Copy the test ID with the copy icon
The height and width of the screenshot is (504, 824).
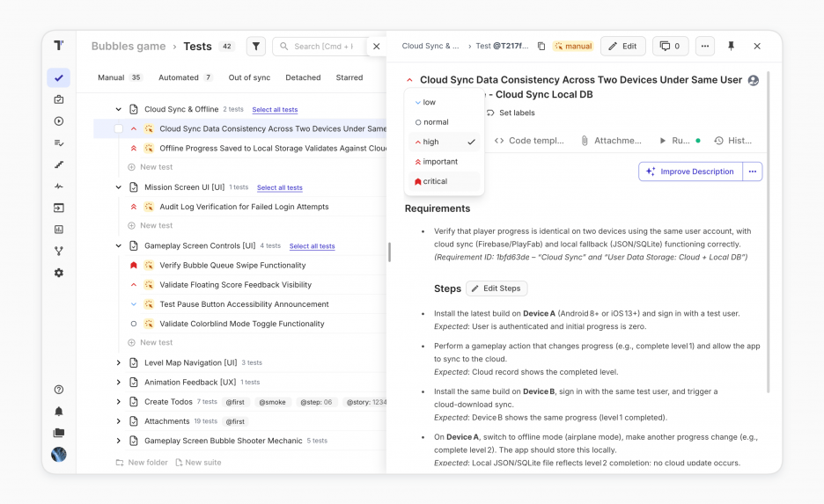541,47
